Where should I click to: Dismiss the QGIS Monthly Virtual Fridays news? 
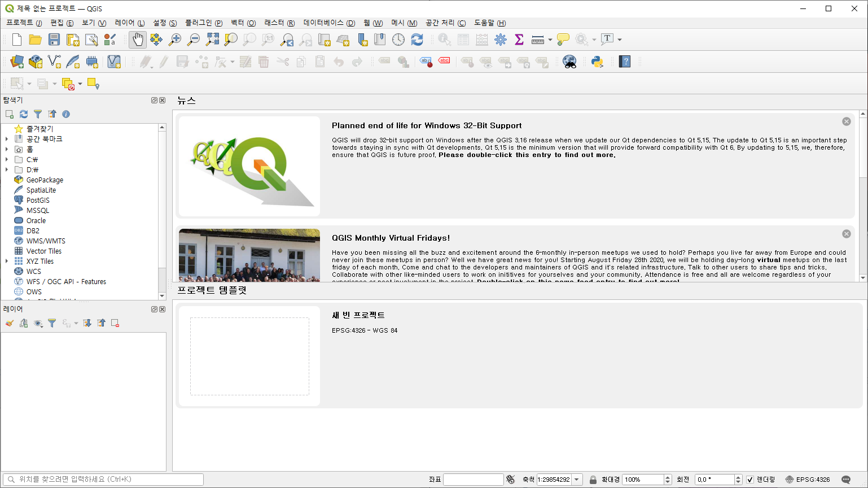847,234
